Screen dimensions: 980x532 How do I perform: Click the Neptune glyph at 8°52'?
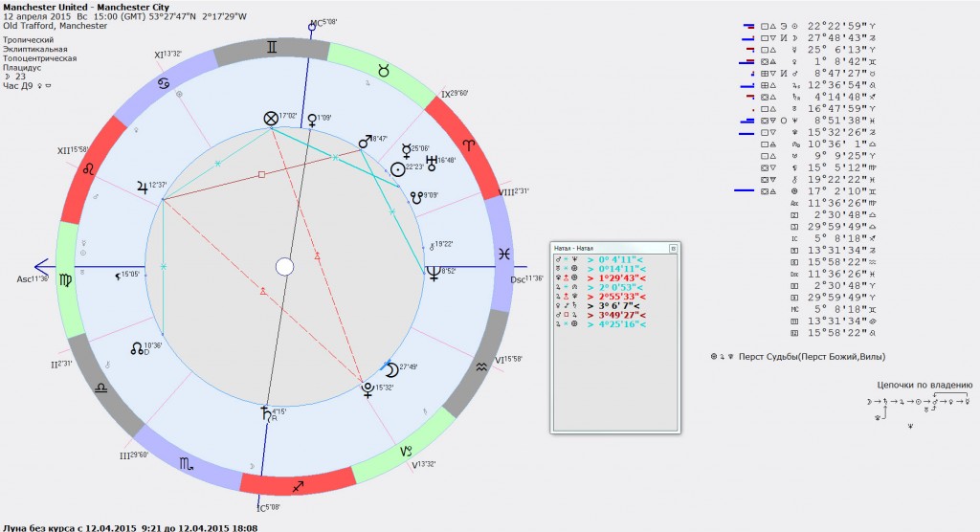coord(434,274)
